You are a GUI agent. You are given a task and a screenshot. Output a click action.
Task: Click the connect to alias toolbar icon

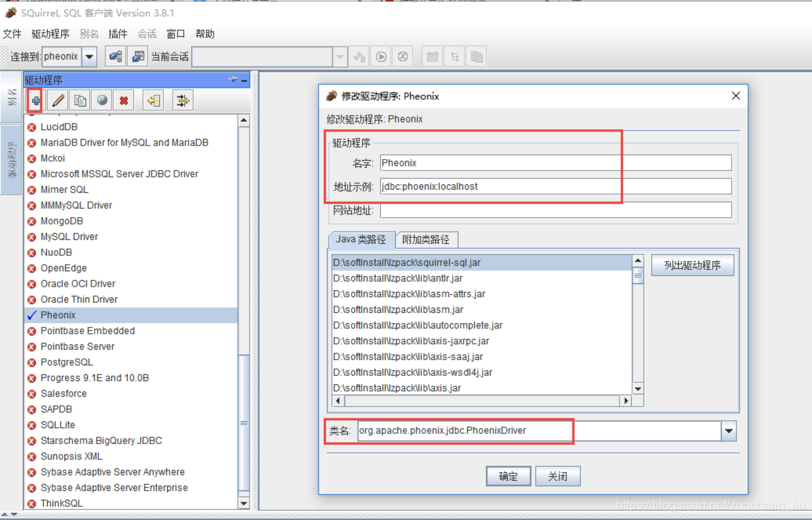[115, 57]
